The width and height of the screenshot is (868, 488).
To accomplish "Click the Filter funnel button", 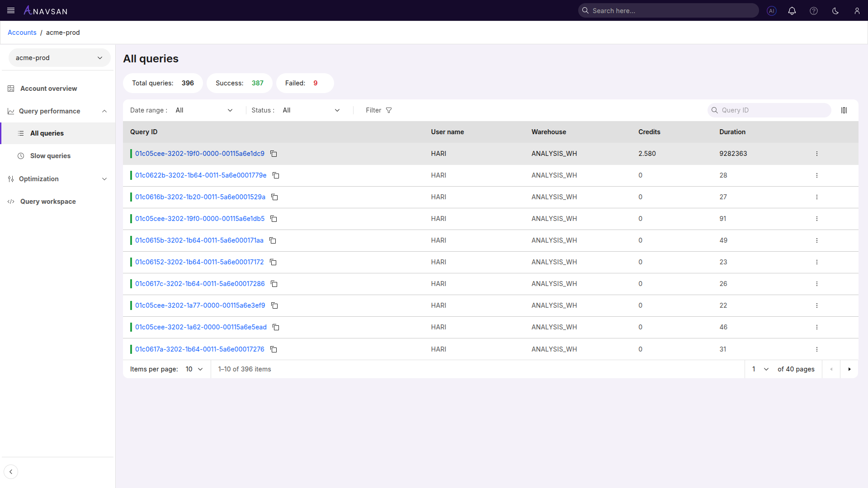I will point(379,110).
